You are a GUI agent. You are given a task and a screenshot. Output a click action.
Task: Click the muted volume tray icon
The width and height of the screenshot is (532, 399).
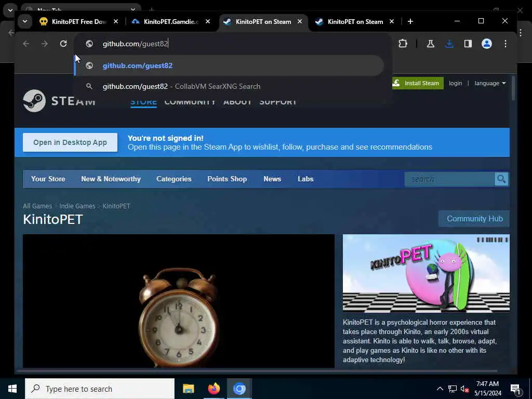464,389
